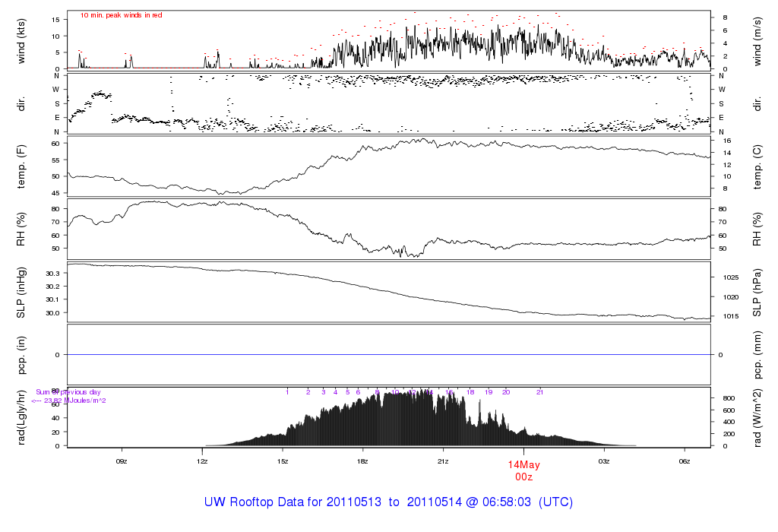Click the purple hour marker 21
The image size is (778, 532).
pyautogui.click(x=540, y=392)
